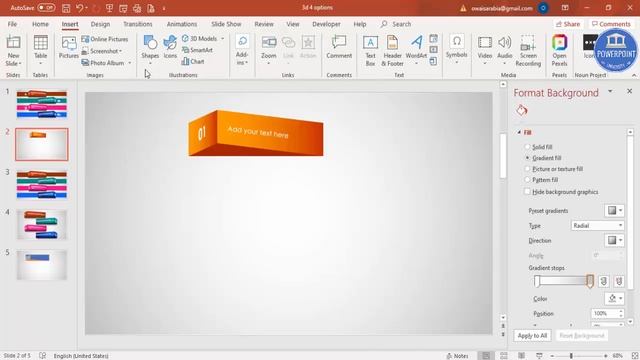640x360 pixels.
Task: Open the Shapes gallery
Action: click(x=150, y=50)
